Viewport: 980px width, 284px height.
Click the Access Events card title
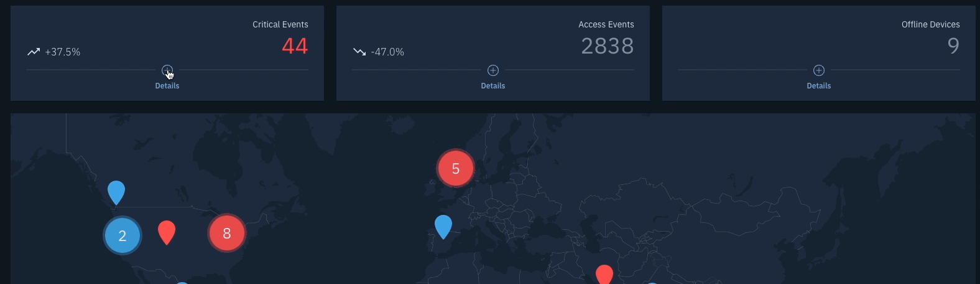[606, 24]
